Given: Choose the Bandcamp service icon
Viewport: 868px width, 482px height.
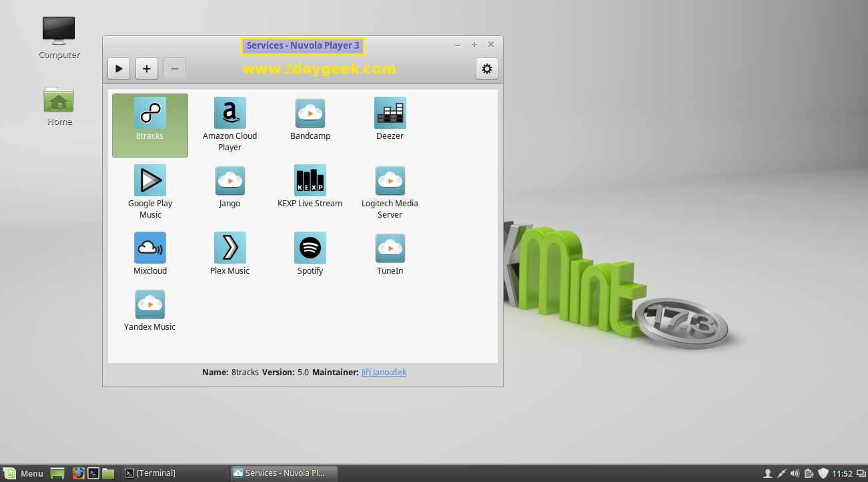Looking at the screenshot, I should pyautogui.click(x=310, y=113).
